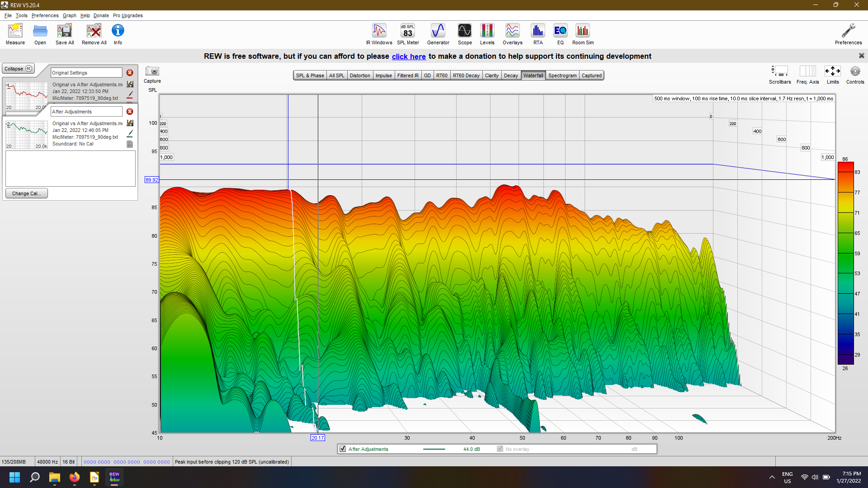Open the EQ window
The image size is (868, 488).
pos(560,34)
